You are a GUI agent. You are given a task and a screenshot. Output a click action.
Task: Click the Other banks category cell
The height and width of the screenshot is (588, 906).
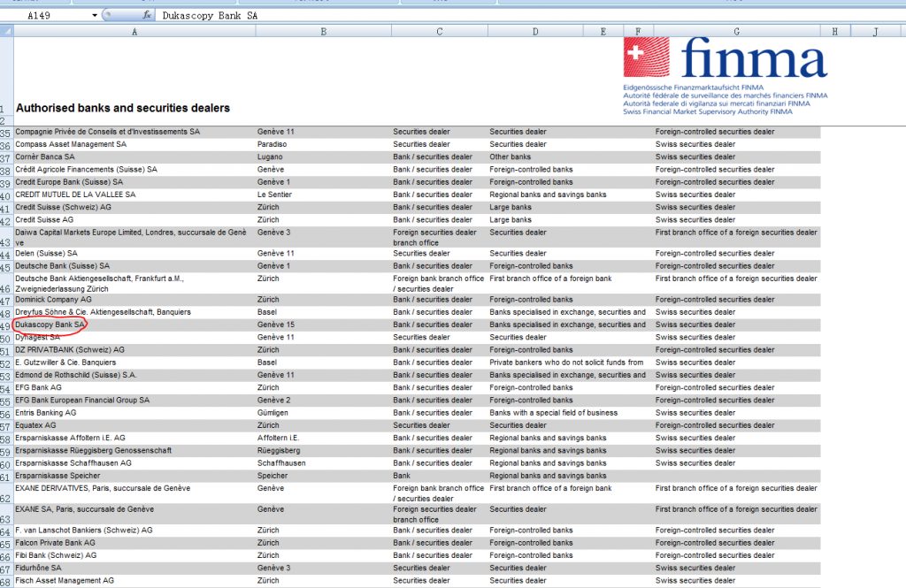(x=535, y=157)
